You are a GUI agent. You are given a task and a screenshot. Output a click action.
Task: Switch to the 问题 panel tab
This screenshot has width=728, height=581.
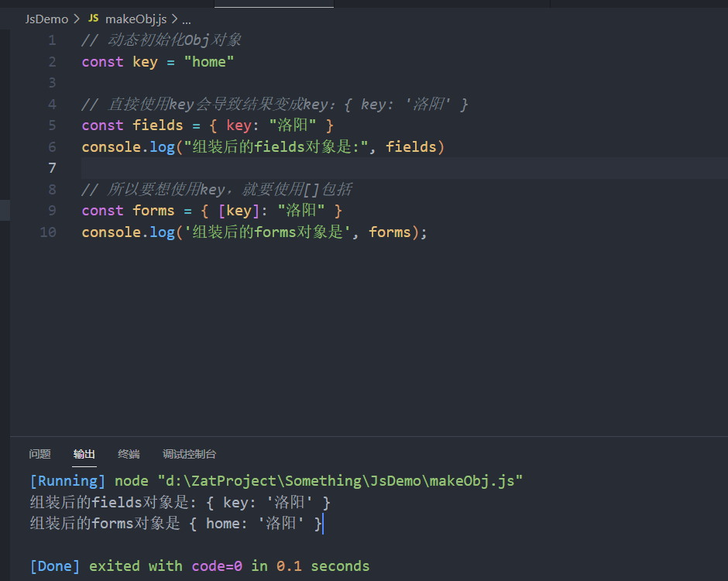(39, 454)
